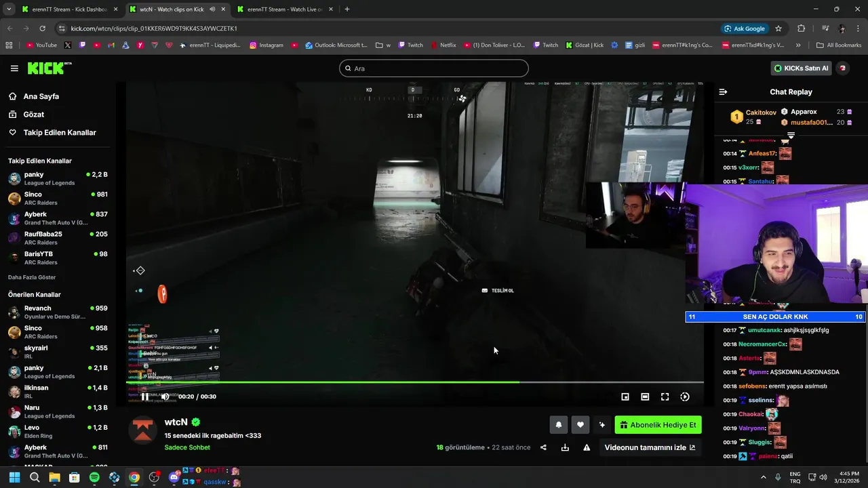
Task: Click the Ask Google button
Action: (x=745, y=28)
